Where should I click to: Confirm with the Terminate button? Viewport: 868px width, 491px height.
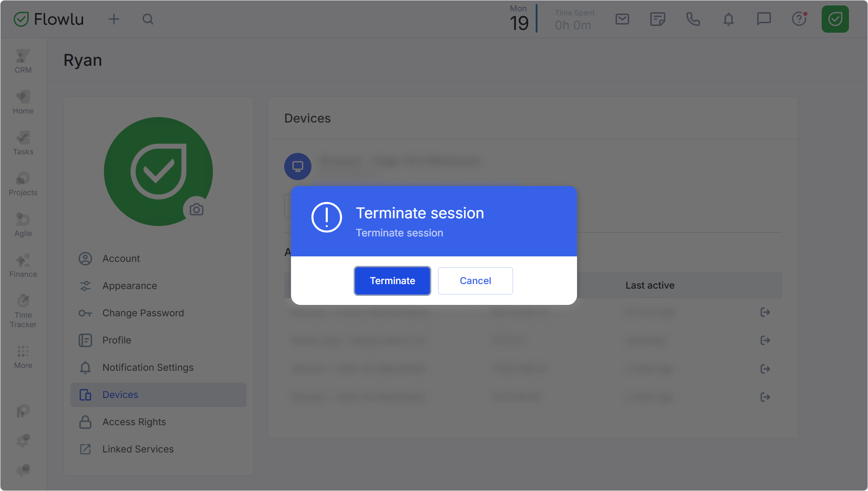(x=392, y=281)
